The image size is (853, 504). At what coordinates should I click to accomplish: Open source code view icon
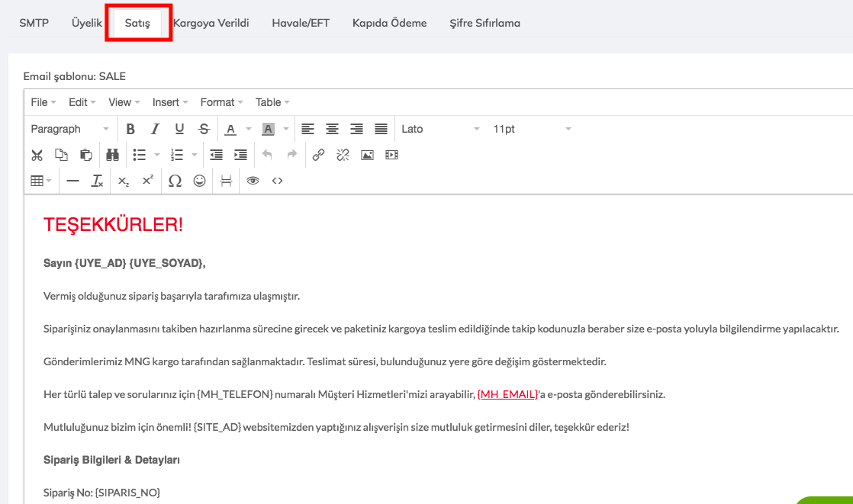(x=277, y=181)
